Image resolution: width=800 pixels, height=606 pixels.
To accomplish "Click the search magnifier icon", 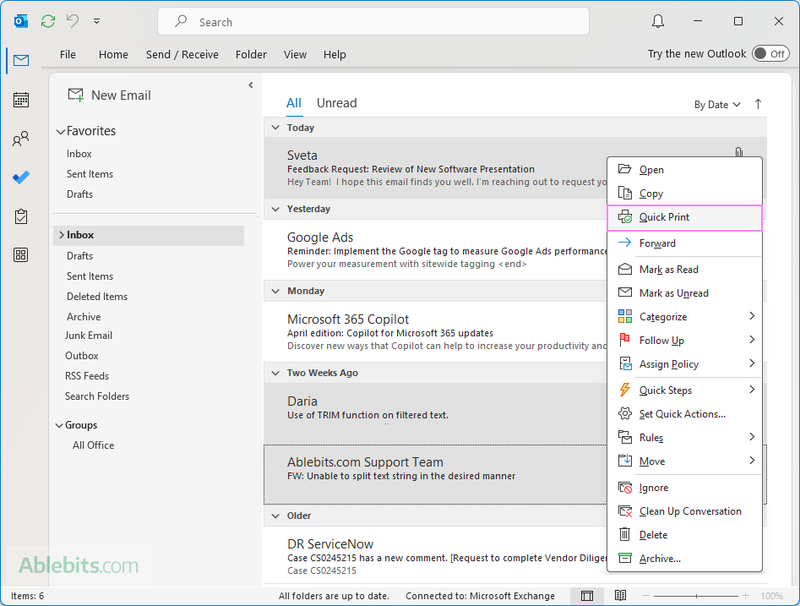I will 181,21.
